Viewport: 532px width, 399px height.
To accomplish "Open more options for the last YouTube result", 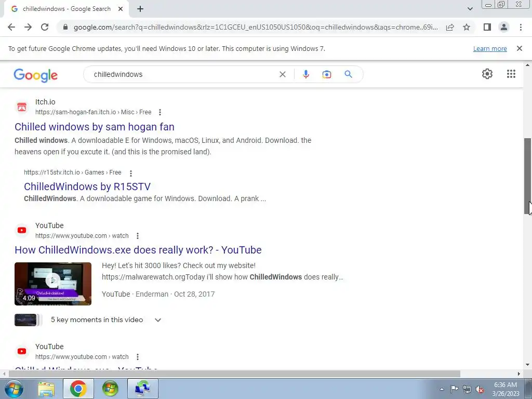I will pyautogui.click(x=137, y=357).
